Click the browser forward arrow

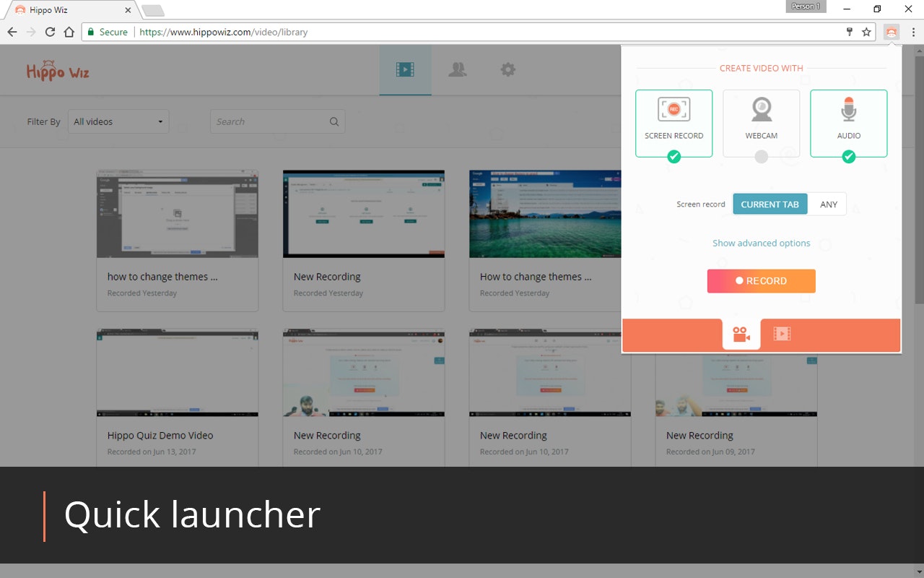click(x=31, y=32)
